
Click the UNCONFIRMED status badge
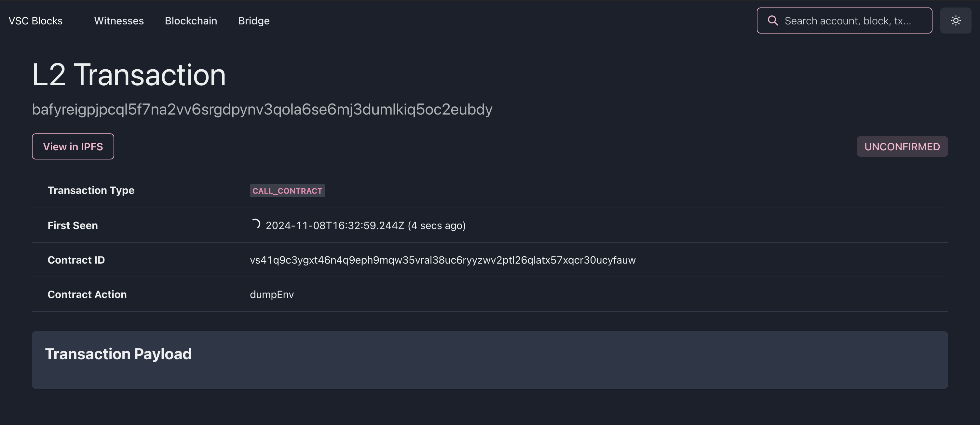902,146
